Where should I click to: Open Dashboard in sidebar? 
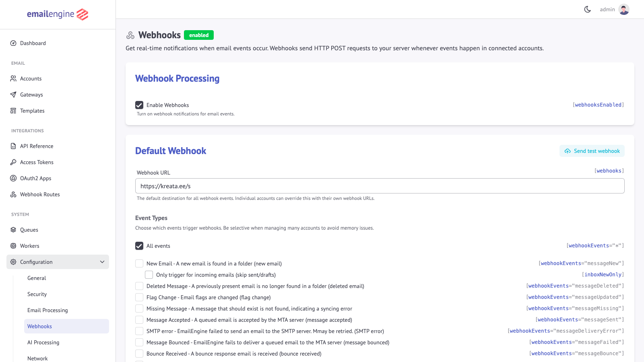click(x=58, y=43)
